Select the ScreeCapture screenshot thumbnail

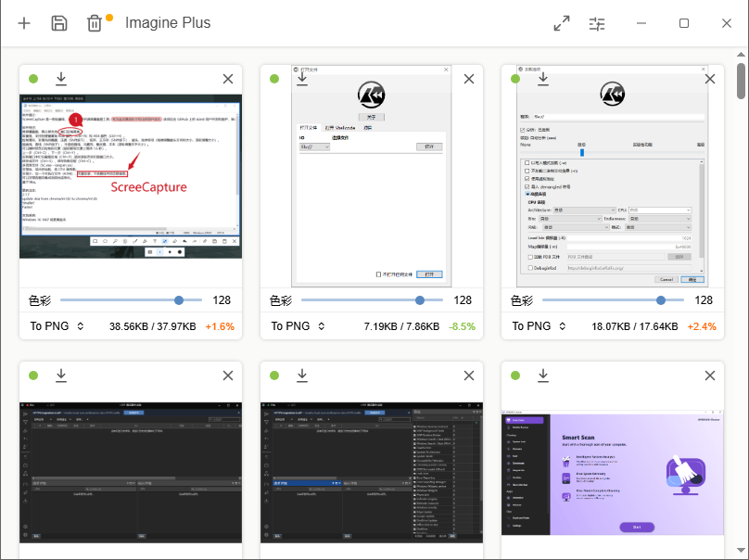[x=131, y=176]
